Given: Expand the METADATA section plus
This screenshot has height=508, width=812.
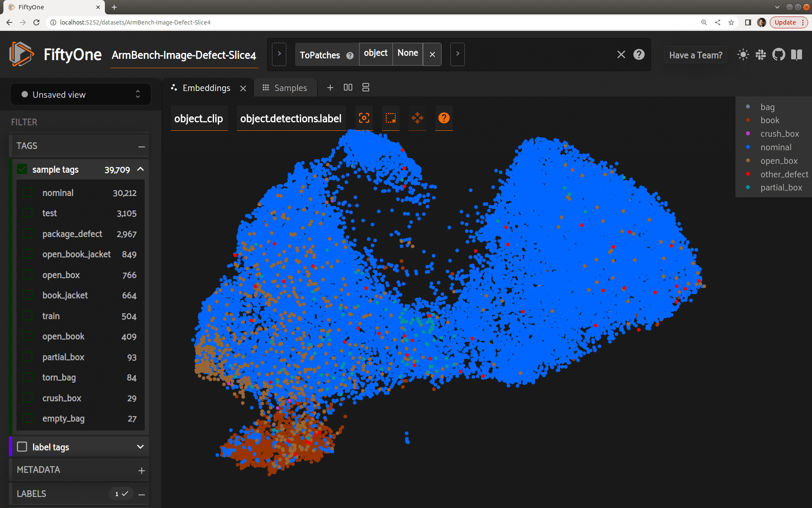Looking at the screenshot, I should (141, 470).
